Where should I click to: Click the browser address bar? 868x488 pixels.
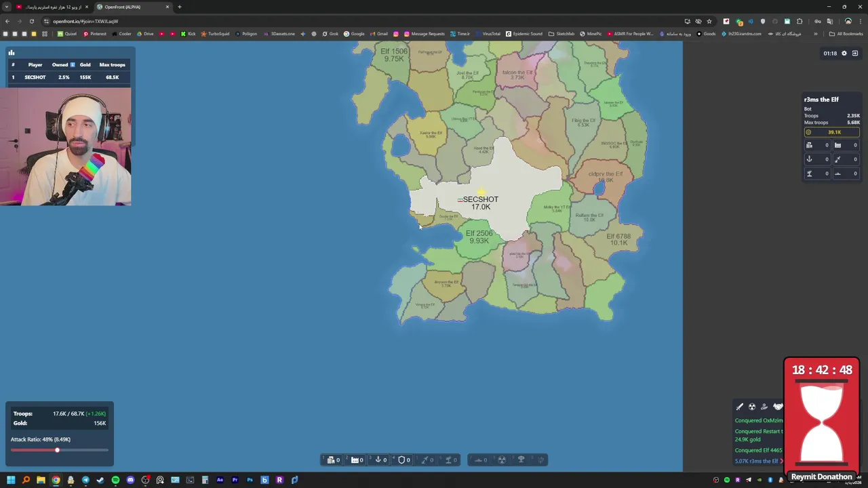(x=366, y=21)
